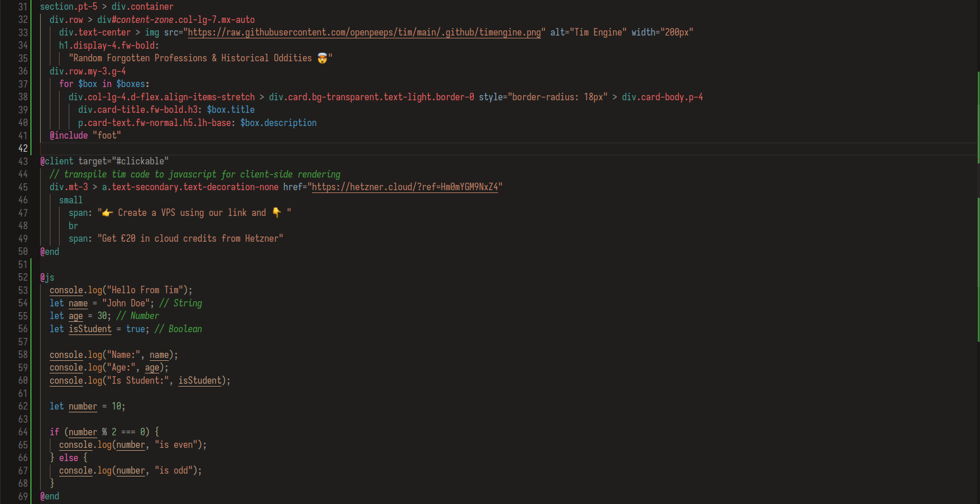Click 'div.row.my-3.g-4' on line 36
This screenshot has height=504, width=980.
coord(88,72)
